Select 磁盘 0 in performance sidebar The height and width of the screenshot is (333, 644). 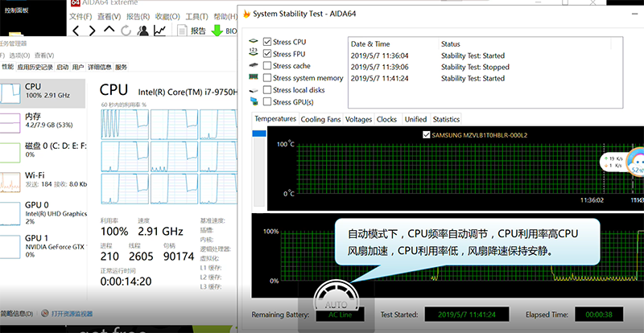pos(43,152)
